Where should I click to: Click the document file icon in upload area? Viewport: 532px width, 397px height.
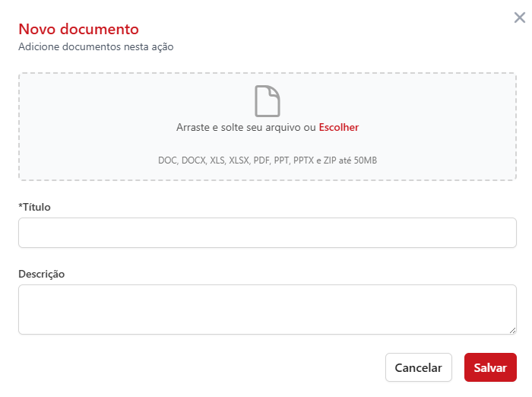click(x=268, y=101)
